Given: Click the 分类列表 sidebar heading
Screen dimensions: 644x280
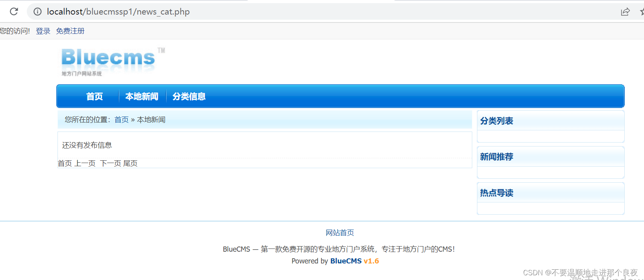Looking at the screenshot, I should pyautogui.click(x=497, y=121).
